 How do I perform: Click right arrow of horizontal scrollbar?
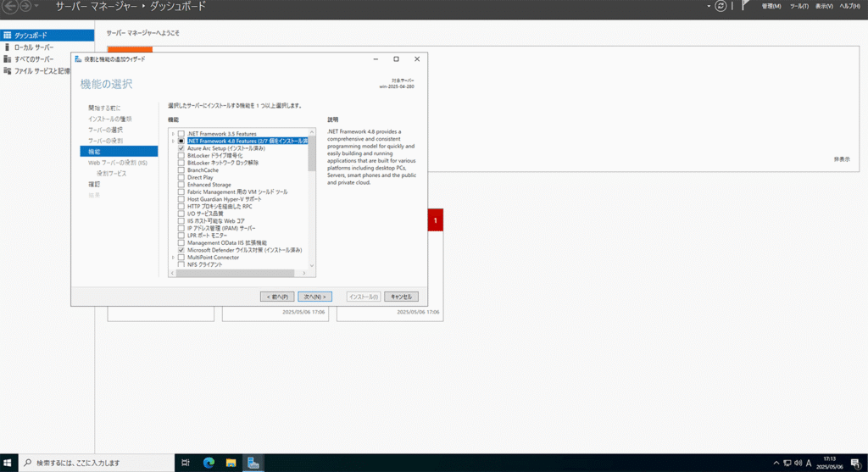[x=304, y=273]
